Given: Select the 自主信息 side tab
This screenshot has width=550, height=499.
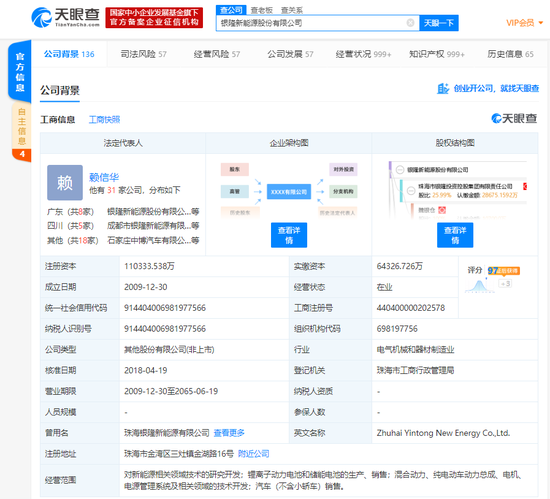Looking at the screenshot, I should click(22, 126).
